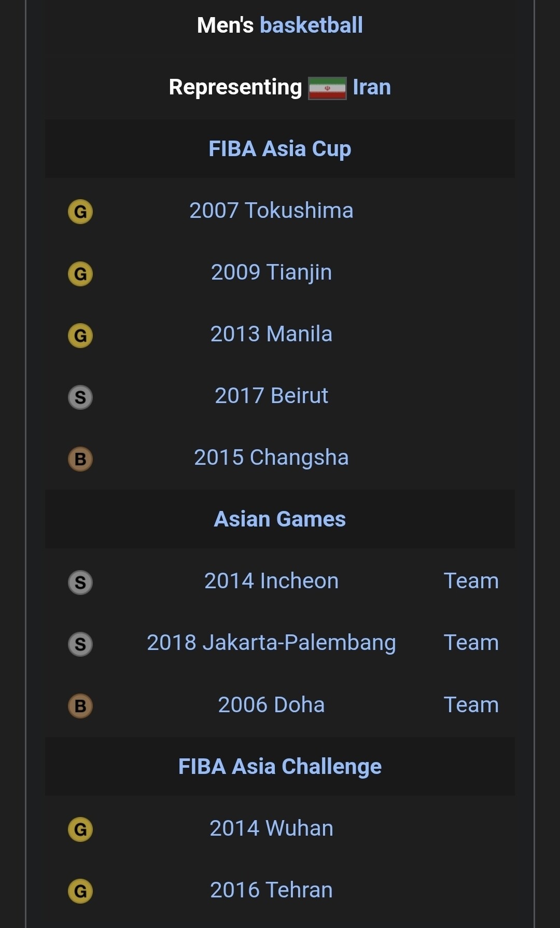560x928 pixels.
Task: Open the Asian Games heading link
Action: tap(280, 519)
